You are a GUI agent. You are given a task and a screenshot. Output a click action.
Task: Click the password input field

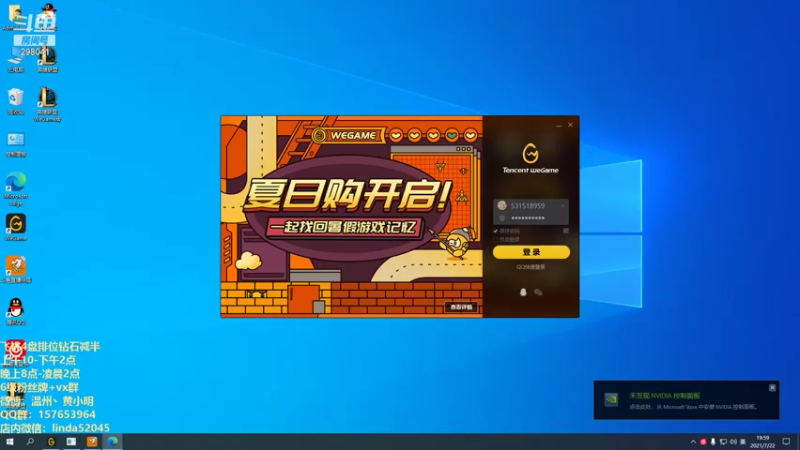(531, 218)
